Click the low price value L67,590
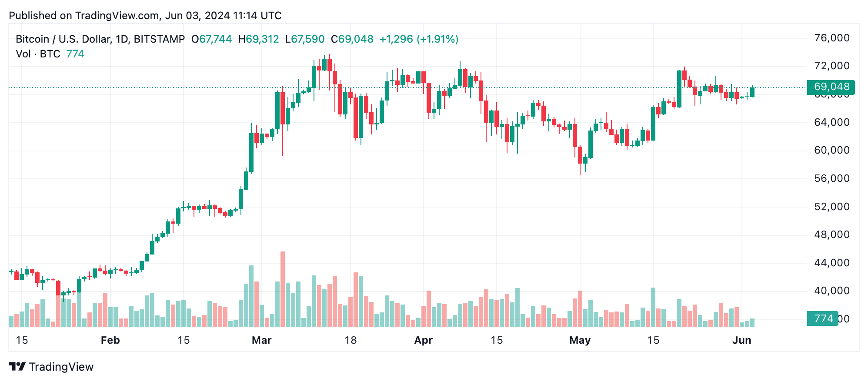The width and height of the screenshot is (868, 382). (305, 39)
